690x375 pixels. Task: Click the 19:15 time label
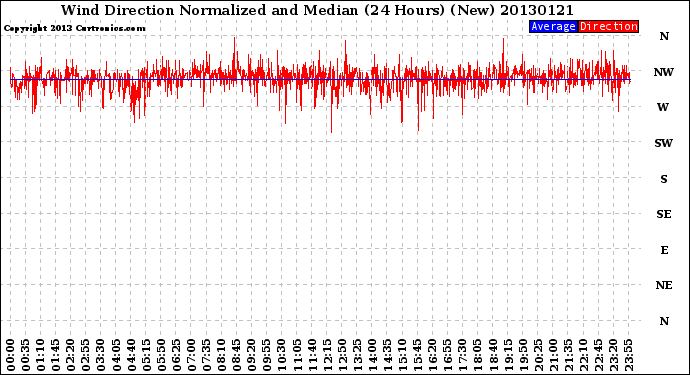pyautogui.click(x=508, y=355)
